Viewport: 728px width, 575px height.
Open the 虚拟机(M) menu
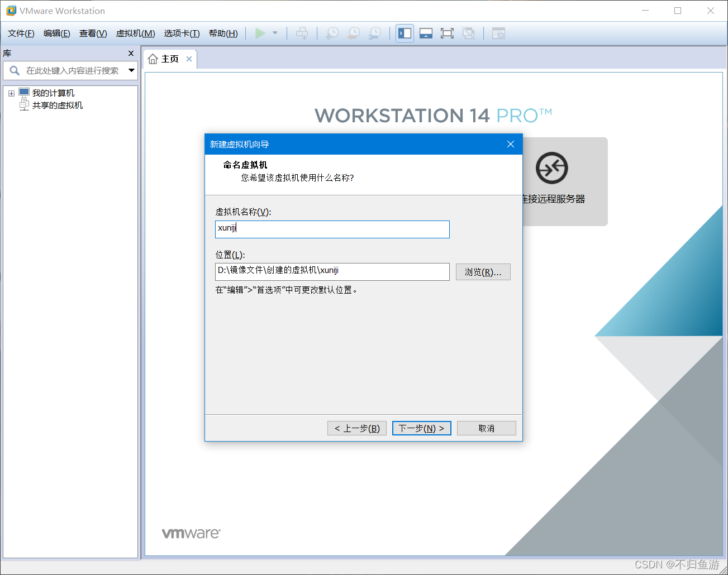tap(136, 33)
